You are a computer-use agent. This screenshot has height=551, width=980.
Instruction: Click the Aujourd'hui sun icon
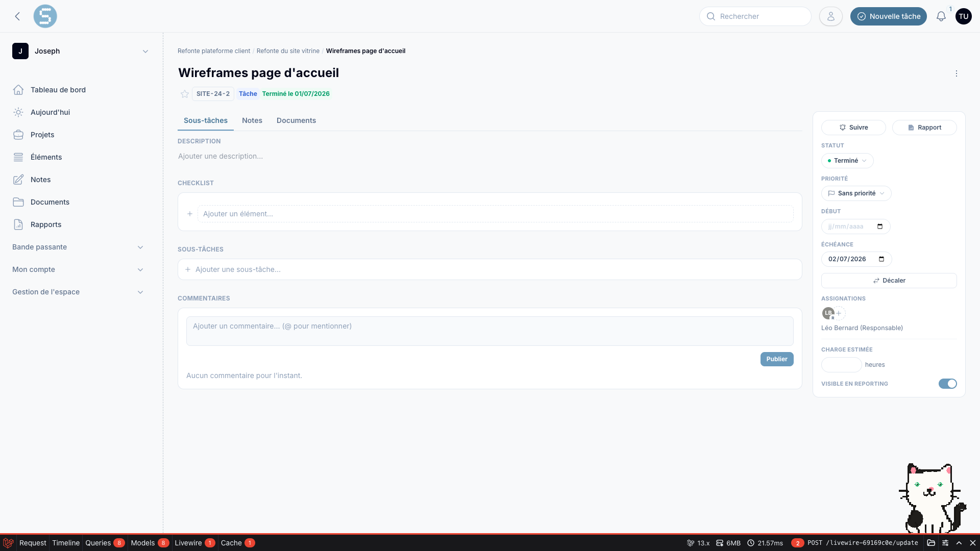point(18,112)
